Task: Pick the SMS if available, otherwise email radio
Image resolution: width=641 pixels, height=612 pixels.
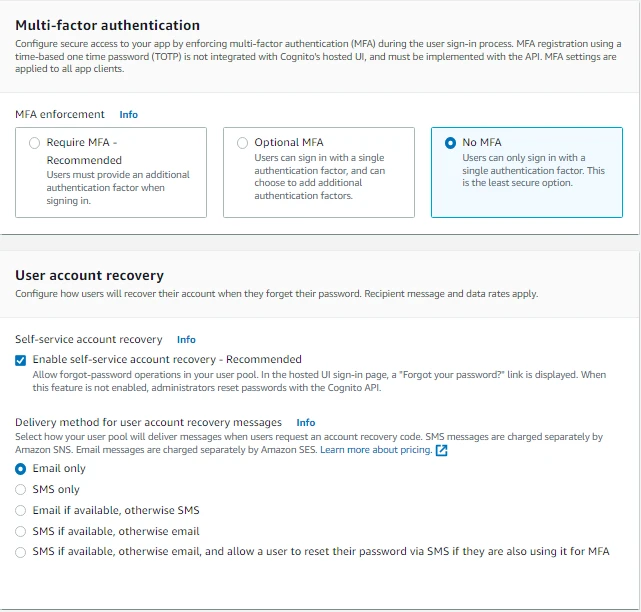Action: pos(21,531)
